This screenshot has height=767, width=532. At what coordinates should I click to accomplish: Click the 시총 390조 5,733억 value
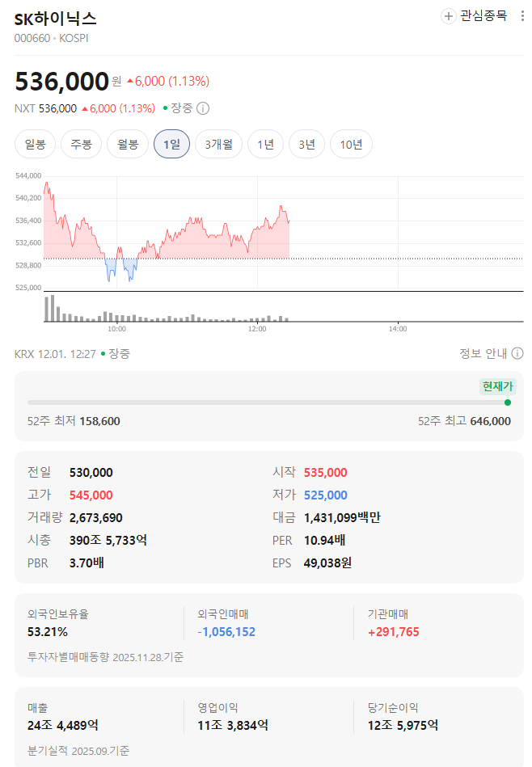[x=108, y=540]
